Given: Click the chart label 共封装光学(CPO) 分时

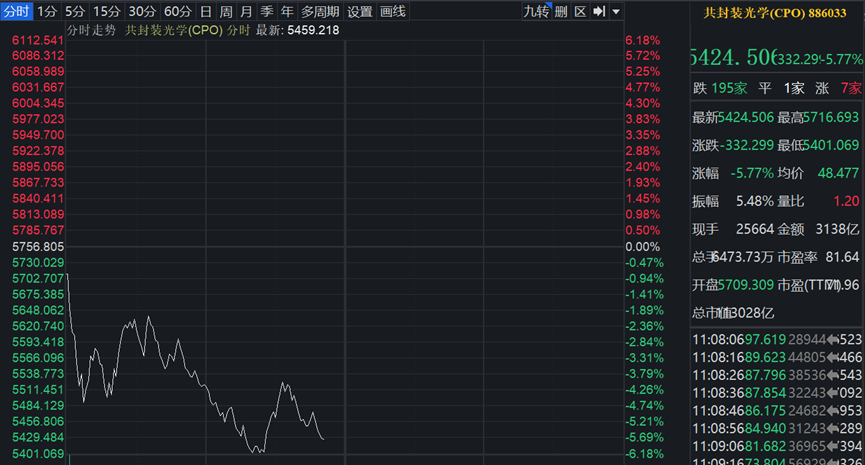Looking at the screenshot, I should 188,30.
